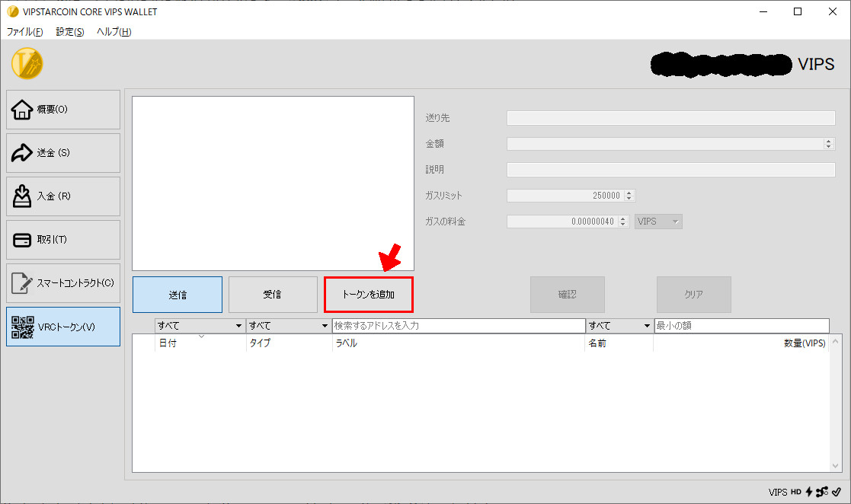Expand the date filter すべて dropdown
Viewport: 851px width, 504px height.
pyautogui.click(x=199, y=326)
